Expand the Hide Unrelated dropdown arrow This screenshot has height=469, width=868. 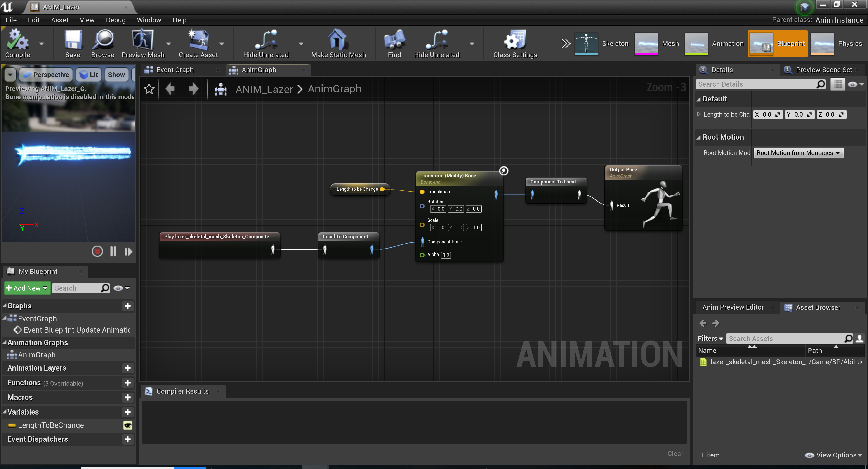click(301, 44)
